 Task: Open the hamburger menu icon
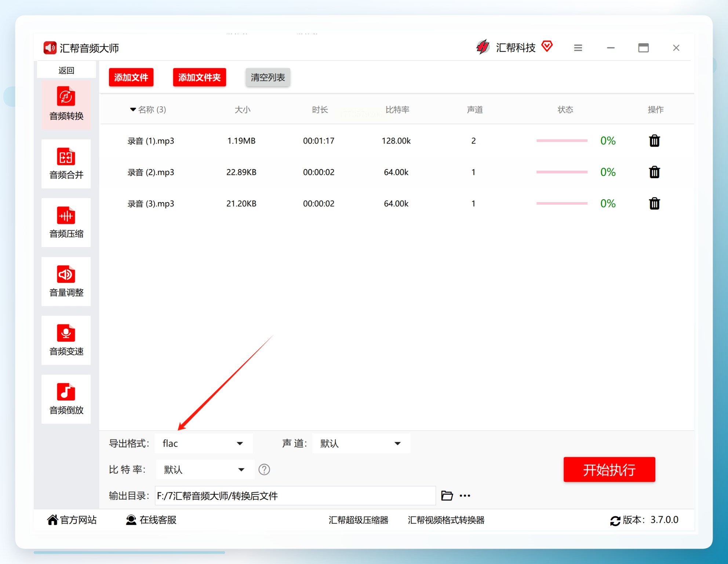[578, 48]
